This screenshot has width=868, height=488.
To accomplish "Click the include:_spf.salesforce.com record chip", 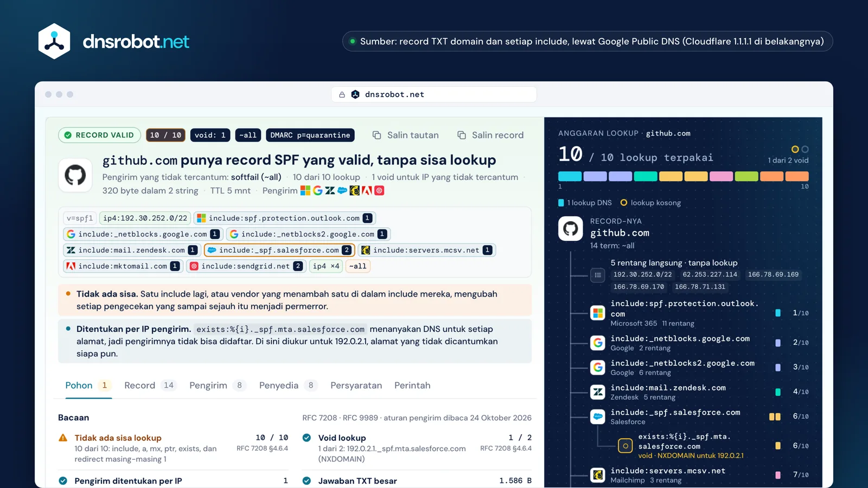I will pyautogui.click(x=279, y=250).
